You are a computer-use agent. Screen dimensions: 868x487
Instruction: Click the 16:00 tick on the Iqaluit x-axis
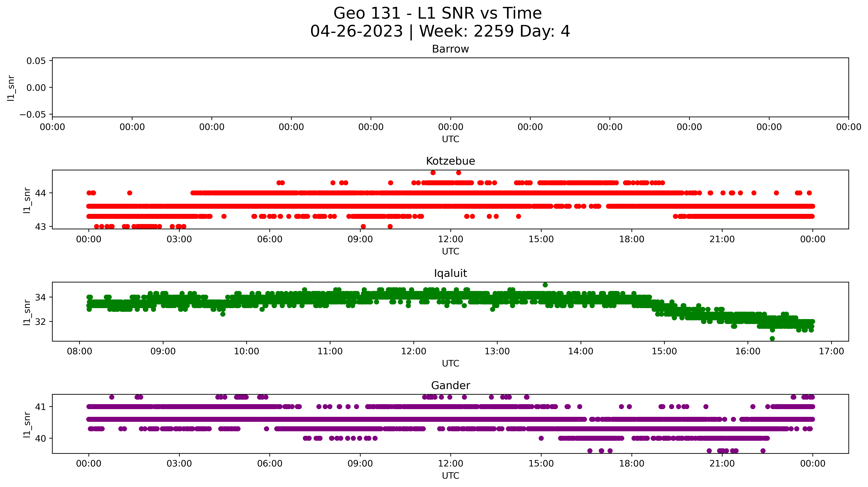748,351
